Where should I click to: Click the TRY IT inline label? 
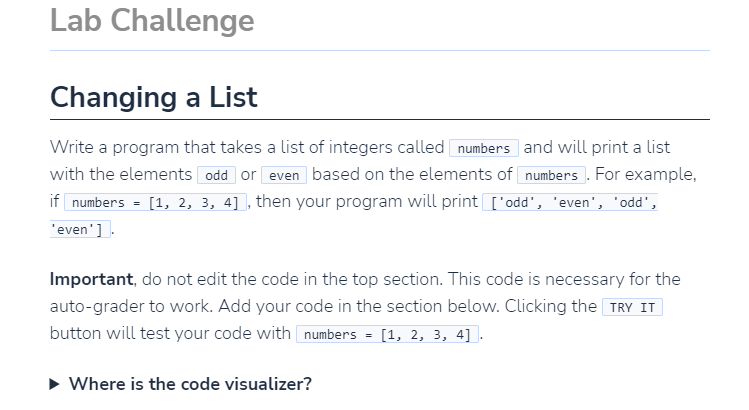coord(632,307)
